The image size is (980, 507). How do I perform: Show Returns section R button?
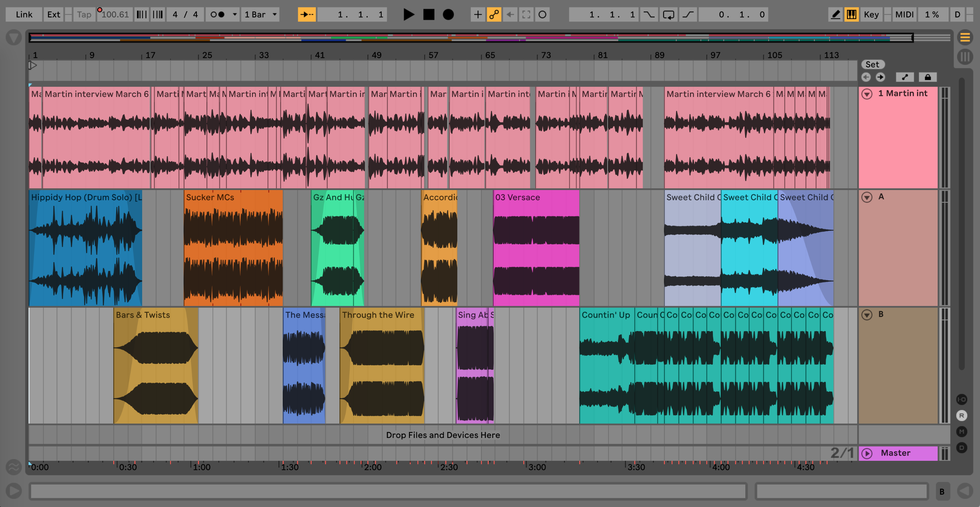(962, 415)
